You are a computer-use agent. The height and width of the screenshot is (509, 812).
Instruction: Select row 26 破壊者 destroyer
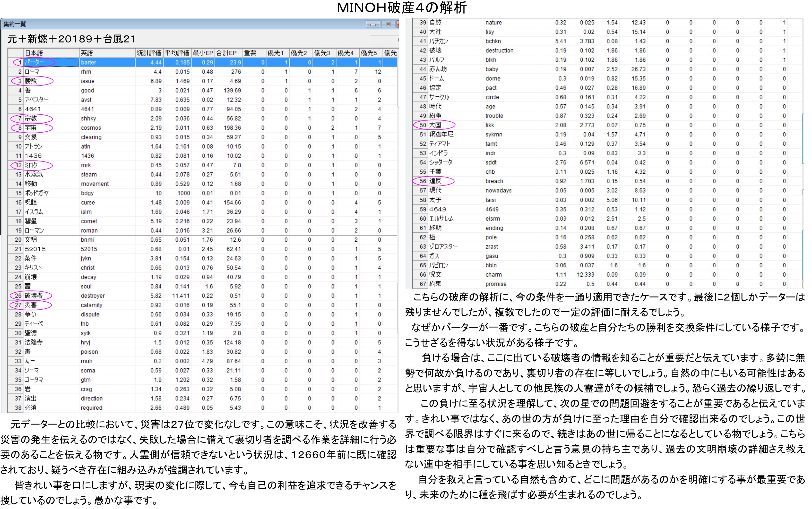tap(34, 296)
